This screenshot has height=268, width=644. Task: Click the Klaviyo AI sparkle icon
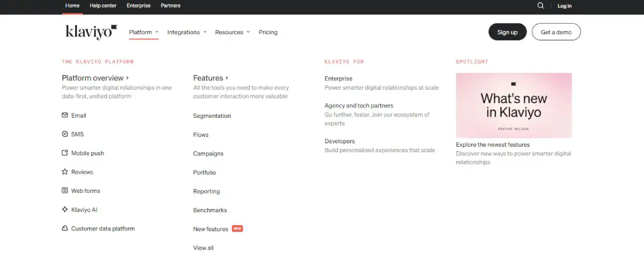tap(65, 210)
